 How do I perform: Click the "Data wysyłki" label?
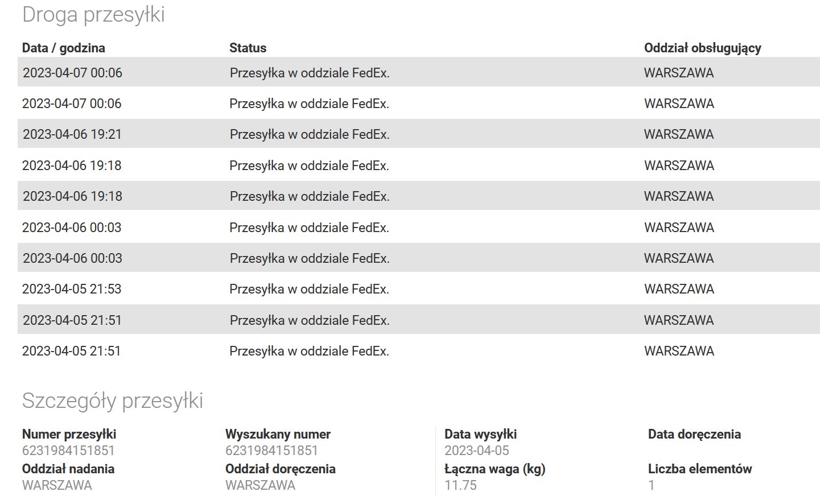point(480,434)
